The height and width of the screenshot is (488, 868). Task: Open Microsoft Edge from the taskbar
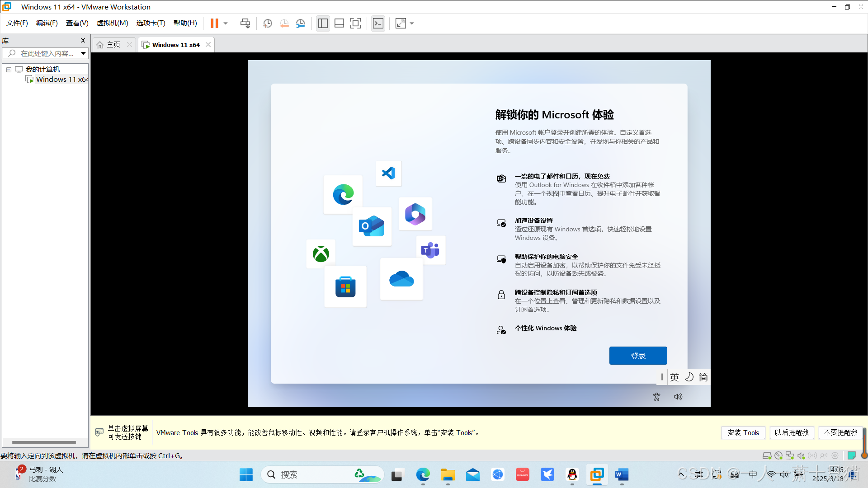click(x=423, y=474)
